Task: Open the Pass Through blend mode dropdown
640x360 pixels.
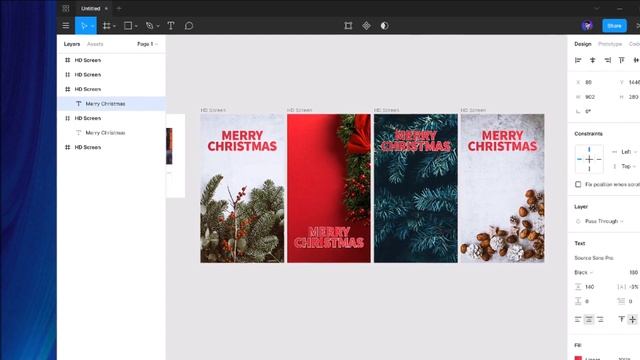Action: pyautogui.click(x=604, y=221)
